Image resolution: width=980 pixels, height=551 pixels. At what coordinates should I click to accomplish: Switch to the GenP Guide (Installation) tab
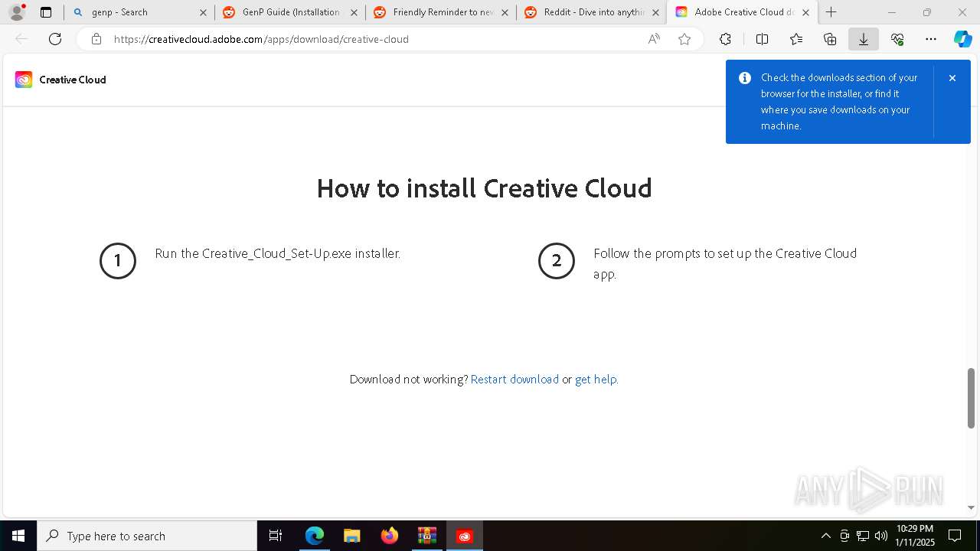coord(289,12)
